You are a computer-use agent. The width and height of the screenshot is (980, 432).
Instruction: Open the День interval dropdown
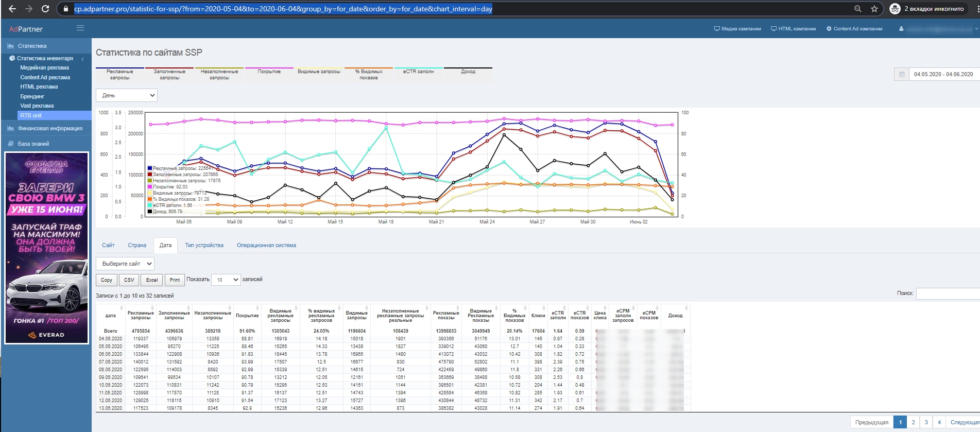(127, 95)
